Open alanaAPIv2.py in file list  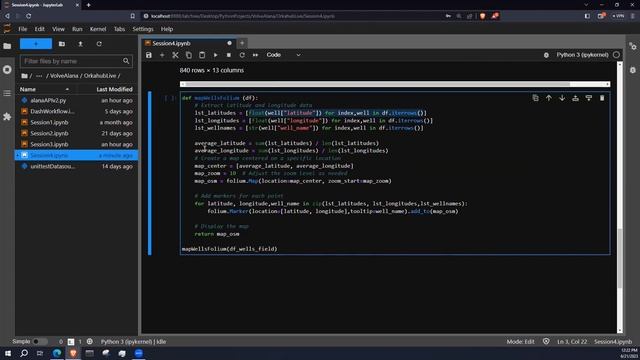pyautogui.click(x=77, y=100)
